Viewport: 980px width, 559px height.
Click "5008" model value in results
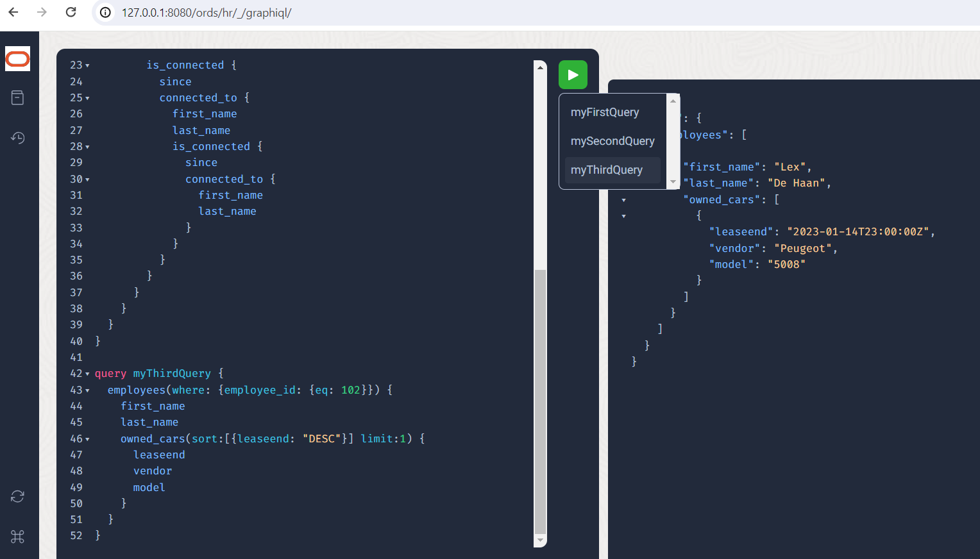pos(786,264)
